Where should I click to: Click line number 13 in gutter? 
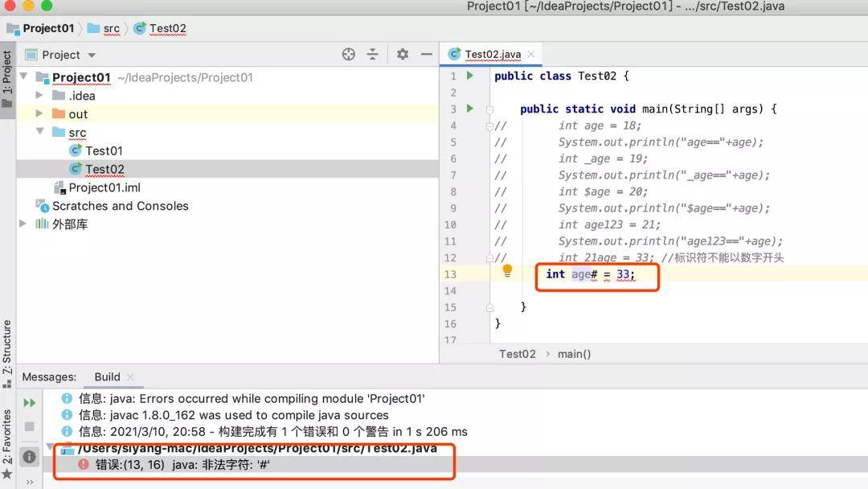450,275
